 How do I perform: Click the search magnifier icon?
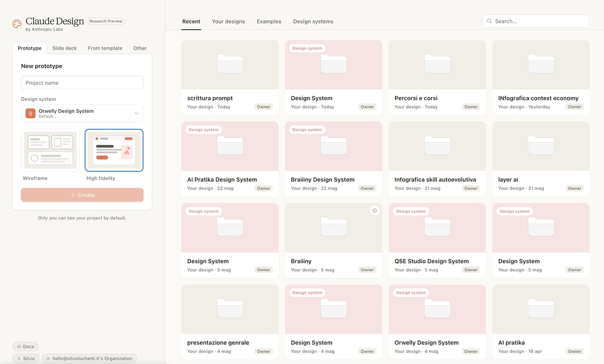tap(489, 21)
